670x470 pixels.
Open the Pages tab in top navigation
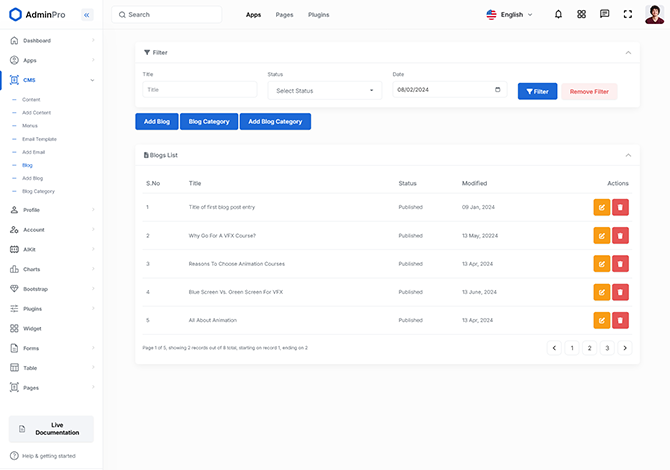click(284, 15)
